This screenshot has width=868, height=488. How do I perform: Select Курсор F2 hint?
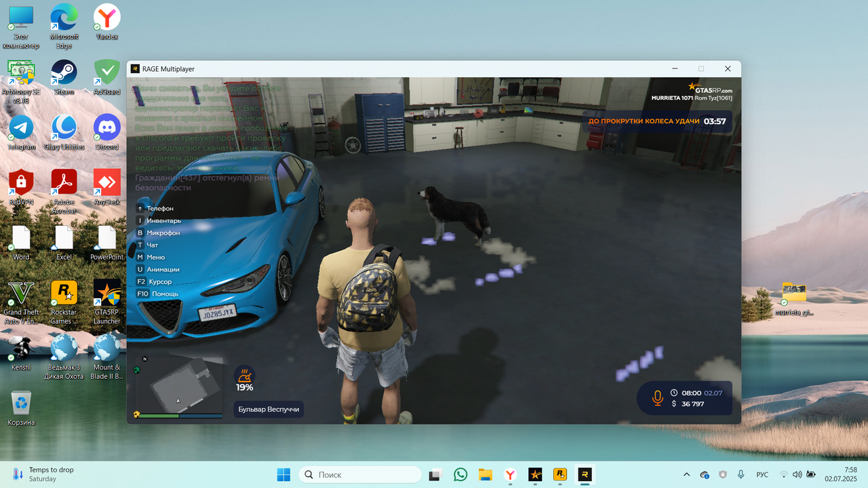pyautogui.click(x=154, y=281)
